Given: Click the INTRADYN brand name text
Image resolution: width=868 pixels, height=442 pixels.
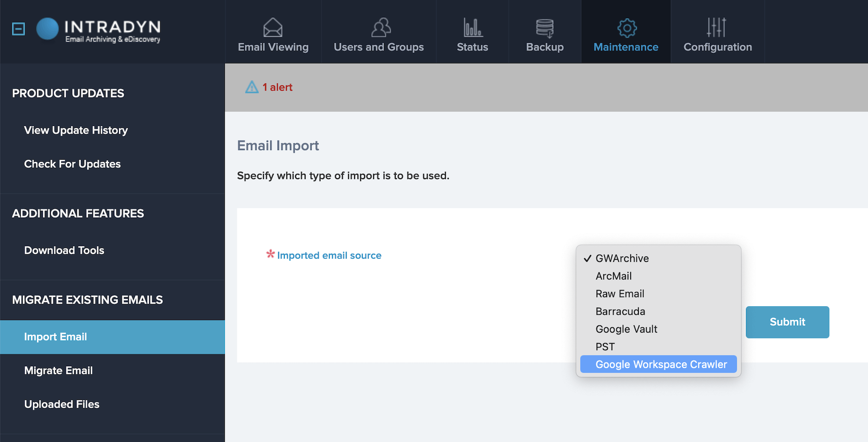Looking at the screenshot, I should tap(113, 26).
